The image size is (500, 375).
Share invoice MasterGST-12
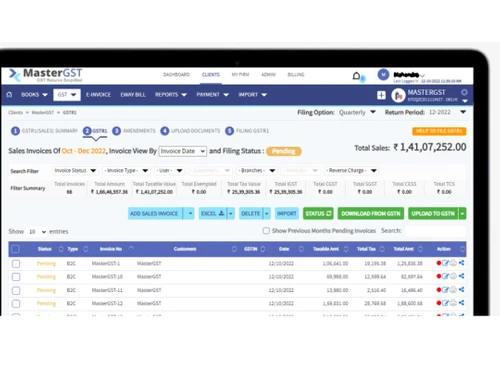(x=461, y=303)
